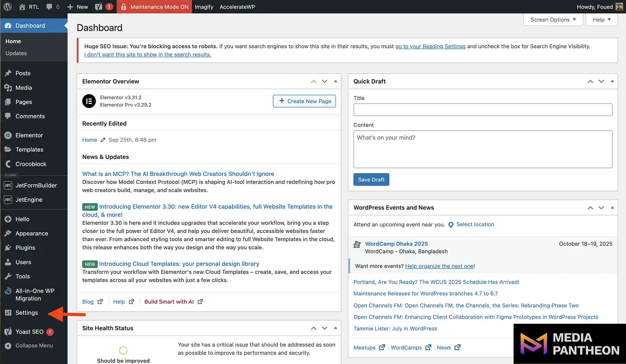Click the Elementor icon in sidebar
Viewport: 626px width, 364px height.
pyautogui.click(x=8, y=135)
